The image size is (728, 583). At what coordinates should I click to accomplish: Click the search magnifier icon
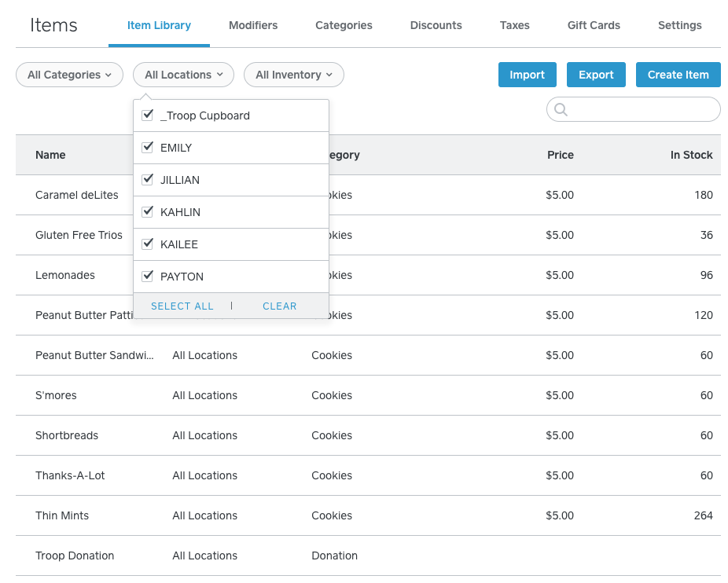(561, 110)
